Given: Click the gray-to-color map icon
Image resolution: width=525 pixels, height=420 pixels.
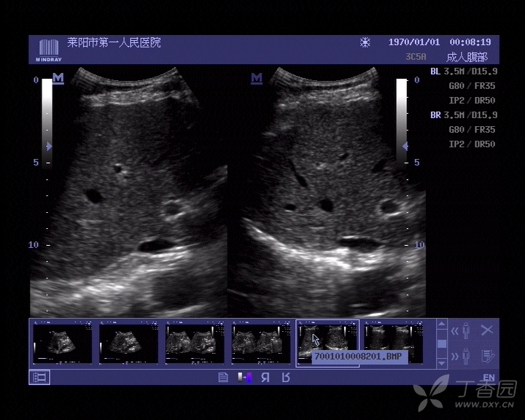Looking at the screenshot, I should pos(245,378).
